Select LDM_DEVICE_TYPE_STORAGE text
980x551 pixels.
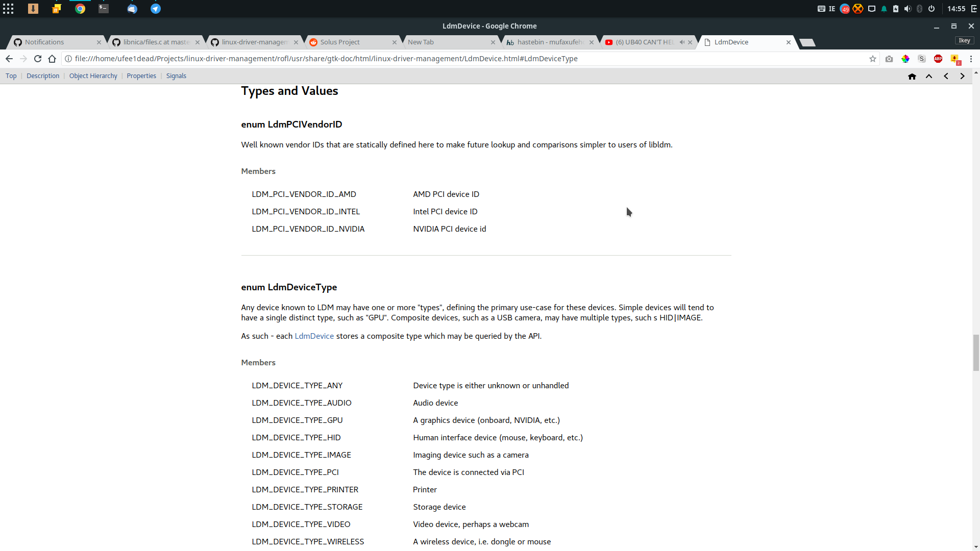307,507
